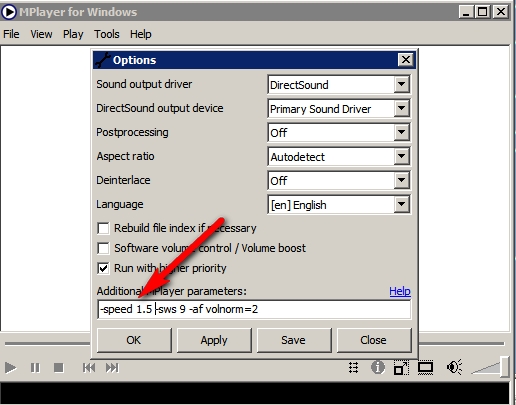The height and width of the screenshot is (405, 516).
Task: Toggle compact mode icon
Action: coord(401,368)
